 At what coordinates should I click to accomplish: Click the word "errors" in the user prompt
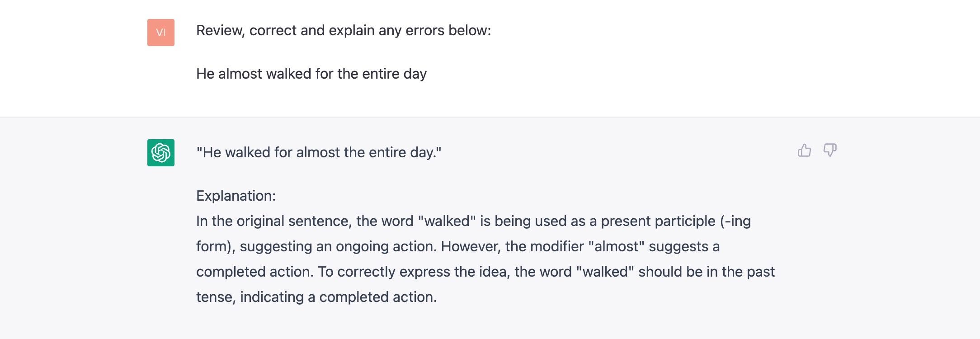point(426,30)
